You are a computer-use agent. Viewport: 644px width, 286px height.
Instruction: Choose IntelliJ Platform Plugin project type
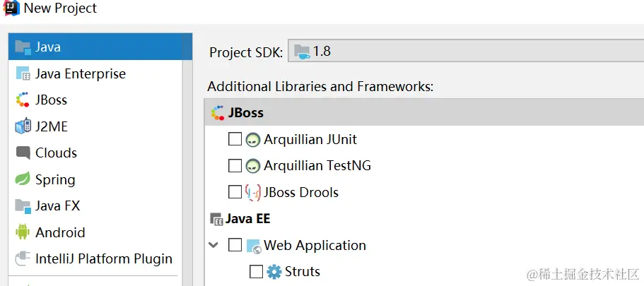(x=95, y=258)
